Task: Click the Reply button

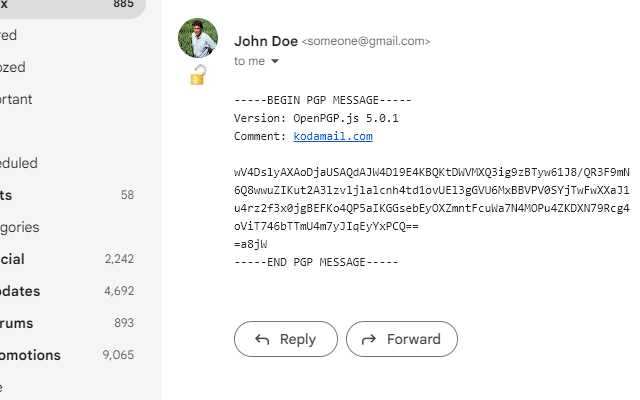Action: (x=286, y=339)
